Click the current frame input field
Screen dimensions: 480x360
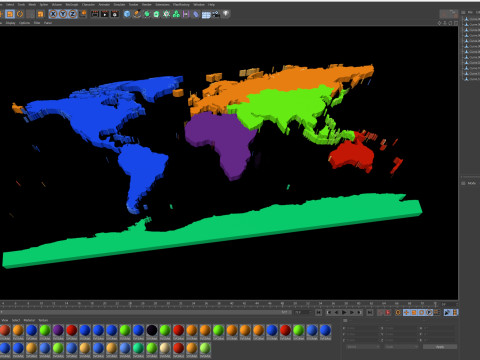(x=303, y=312)
